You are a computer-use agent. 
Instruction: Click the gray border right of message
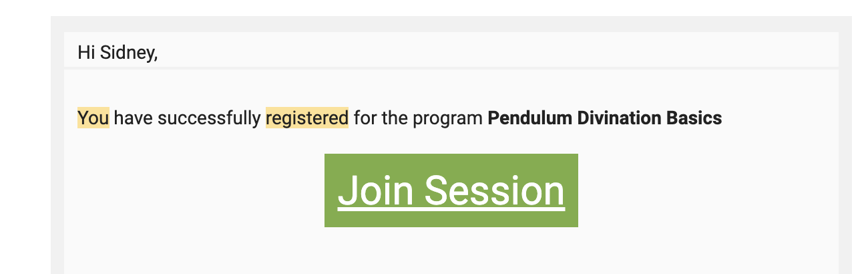point(845,154)
